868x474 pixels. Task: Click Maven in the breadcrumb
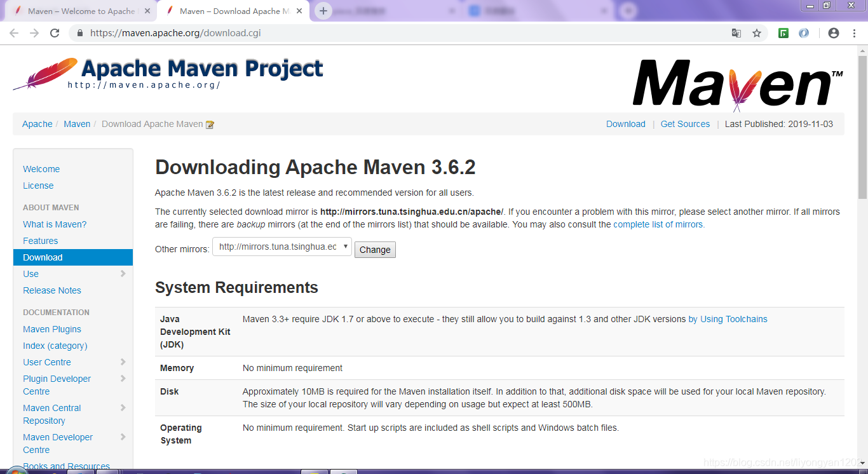pyautogui.click(x=77, y=124)
